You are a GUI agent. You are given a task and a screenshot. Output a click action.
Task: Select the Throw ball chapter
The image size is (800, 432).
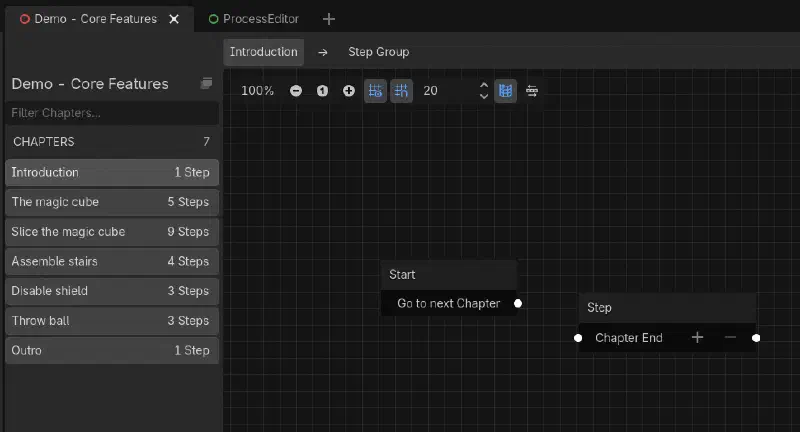pos(112,321)
